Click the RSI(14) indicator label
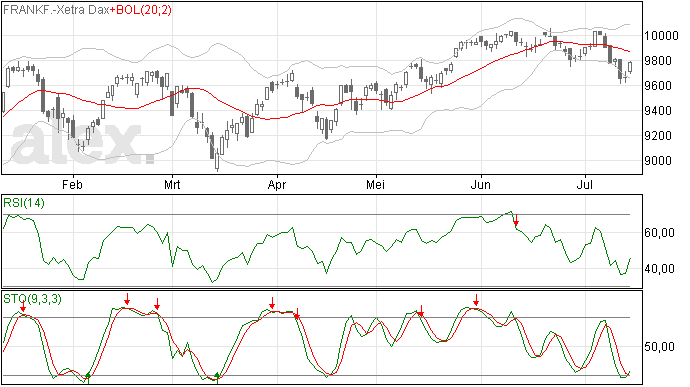 point(24,203)
